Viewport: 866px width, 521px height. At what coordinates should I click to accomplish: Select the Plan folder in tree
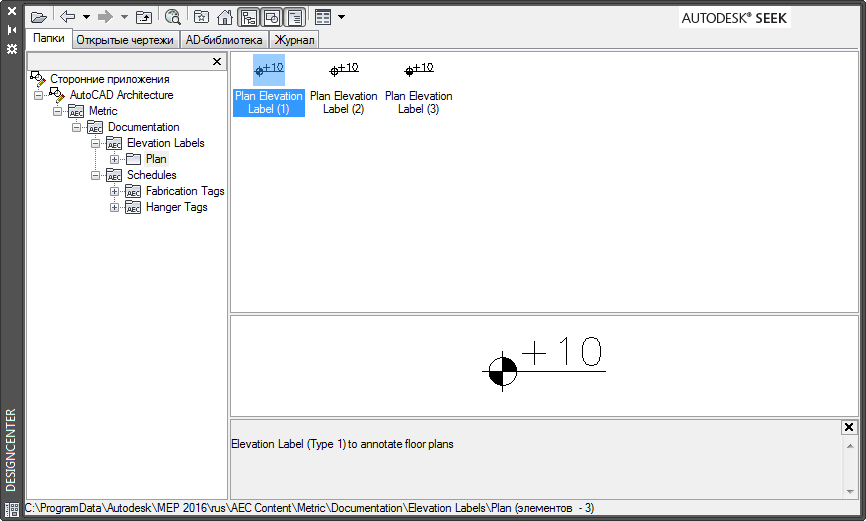tap(156, 159)
